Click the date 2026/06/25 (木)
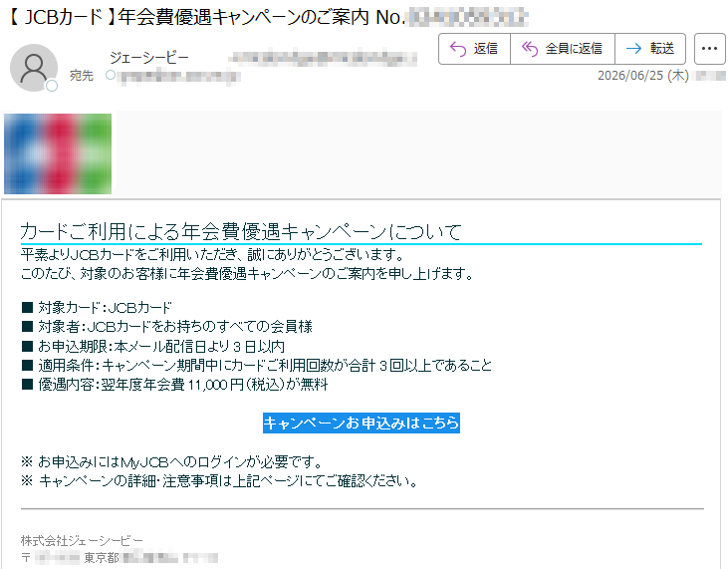The height and width of the screenshot is (569, 728). tap(643, 76)
